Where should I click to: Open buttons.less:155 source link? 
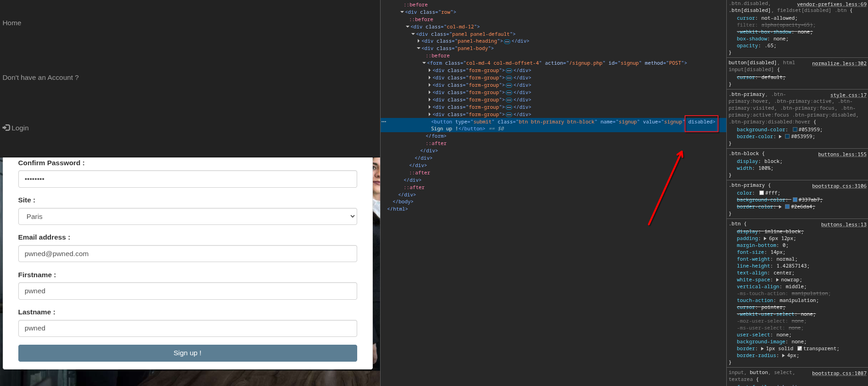842,154
